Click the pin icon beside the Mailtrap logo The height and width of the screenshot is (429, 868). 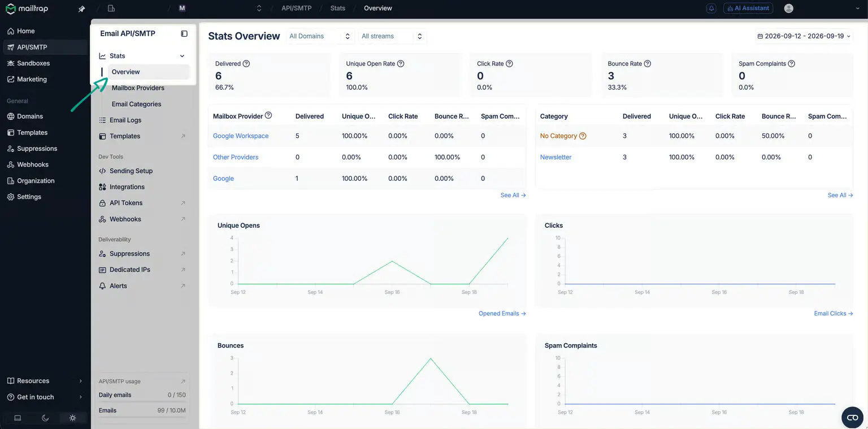pyautogui.click(x=82, y=8)
